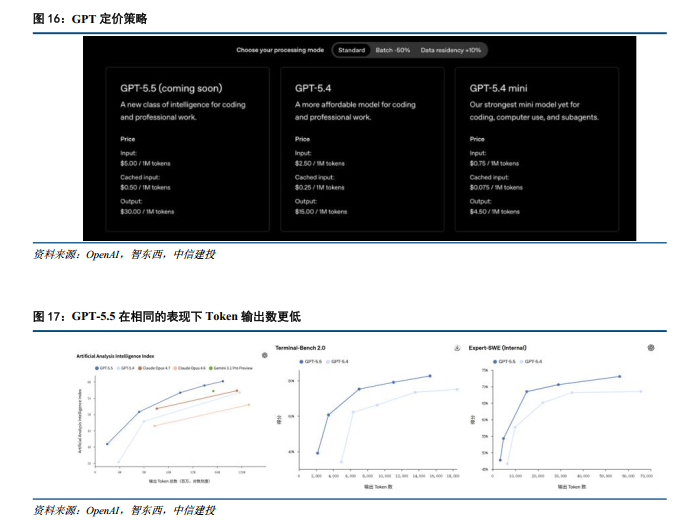Toggle GPT-5.4 legend in Expert-SWE chart
This screenshot has width=696, height=529.
(x=531, y=362)
